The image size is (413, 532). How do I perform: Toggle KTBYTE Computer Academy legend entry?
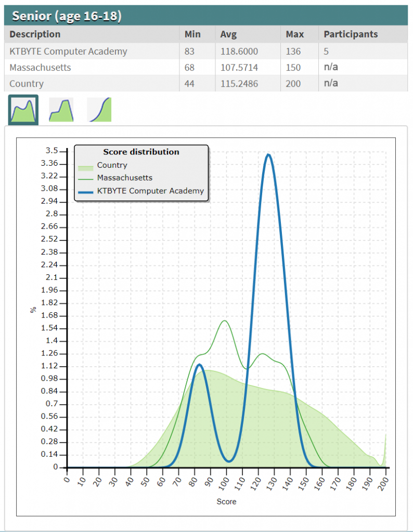pyautogui.click(x=150, y=191)
